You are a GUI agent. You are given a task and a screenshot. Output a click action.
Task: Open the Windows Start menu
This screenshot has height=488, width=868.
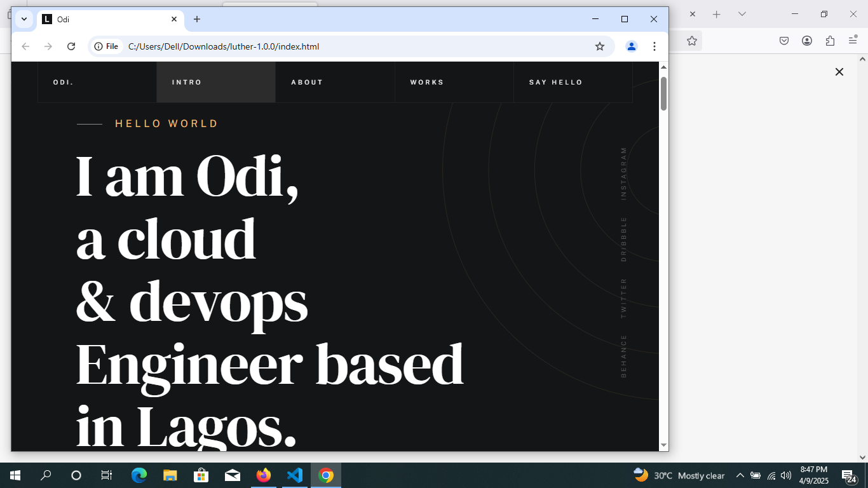[15, 475]
